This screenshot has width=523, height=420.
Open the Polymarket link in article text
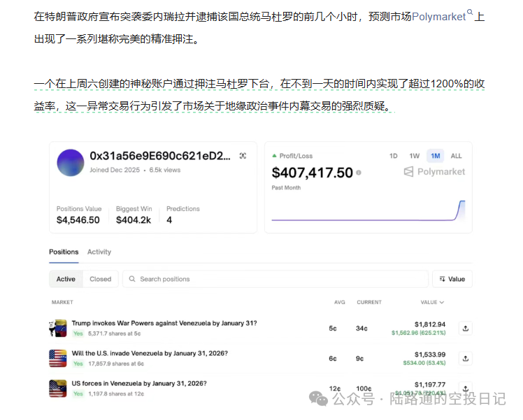tap(438, 16)
